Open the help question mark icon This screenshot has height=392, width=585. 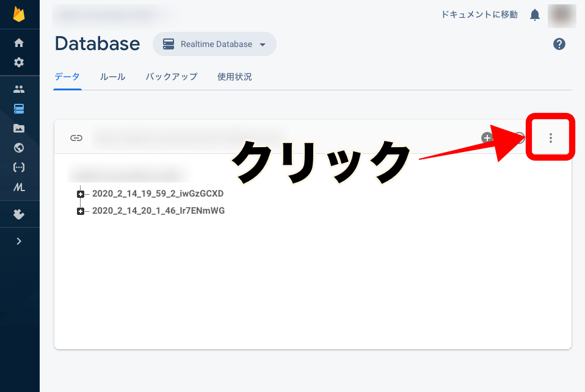coord(559,44)
